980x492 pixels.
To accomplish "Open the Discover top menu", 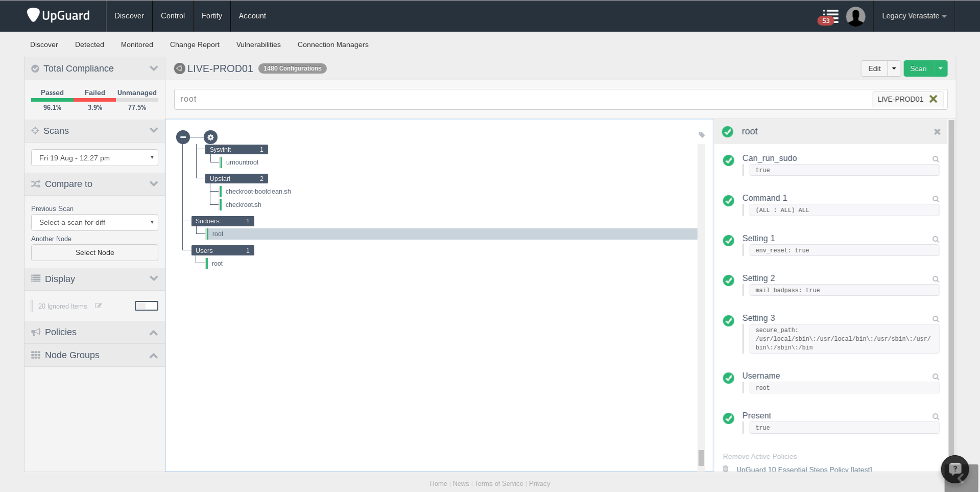I will tap(129, 16).
